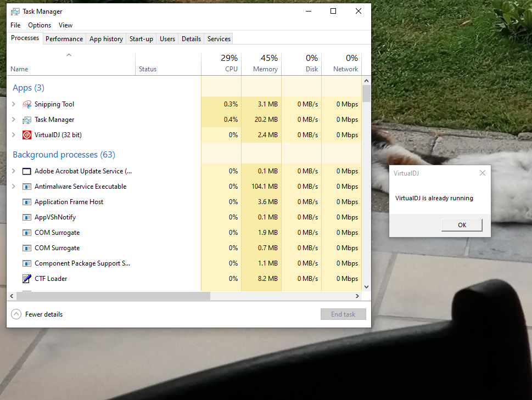This screenshot has width=532, height=400.
Task: Minimize the Task Manager window
Action: [309, 11]
